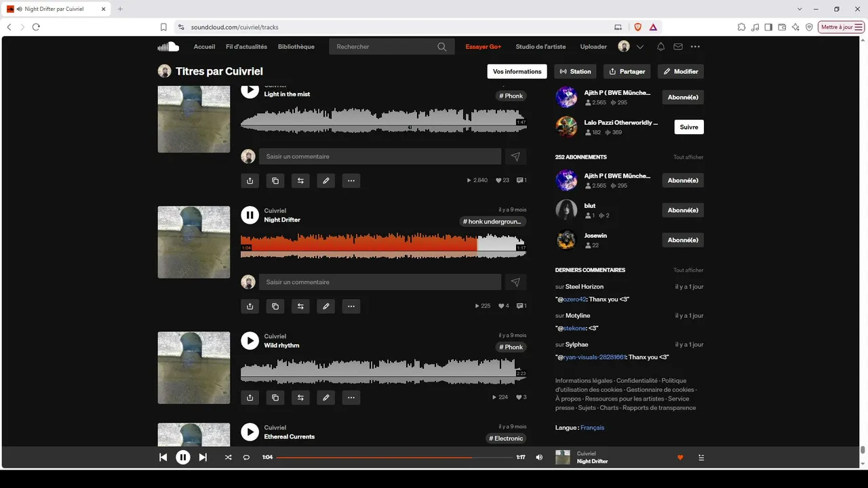The width and height of the screenshot is (868, 488).
Task: Open browser main menu
Action: tap(859, 27)
